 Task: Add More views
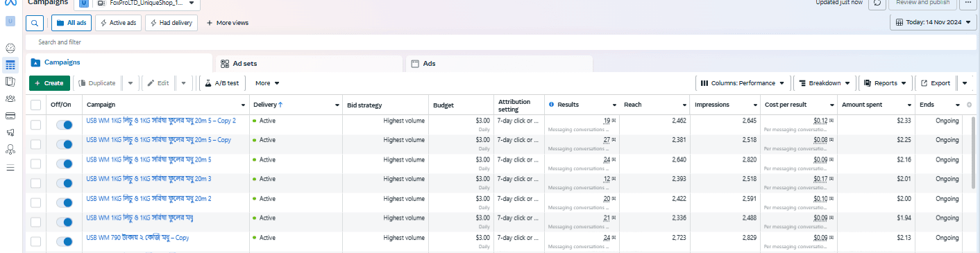click(x=228, y=23)
